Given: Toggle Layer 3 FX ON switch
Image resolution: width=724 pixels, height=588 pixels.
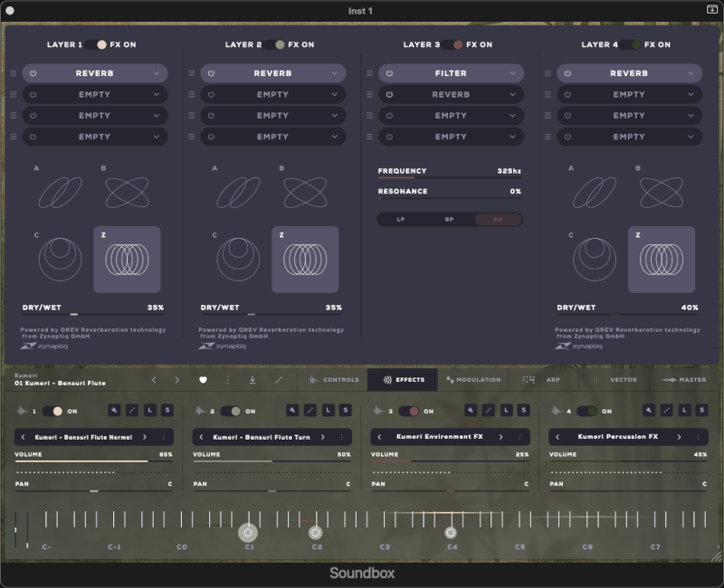Looking at the screenshot, I should (452, 44).
